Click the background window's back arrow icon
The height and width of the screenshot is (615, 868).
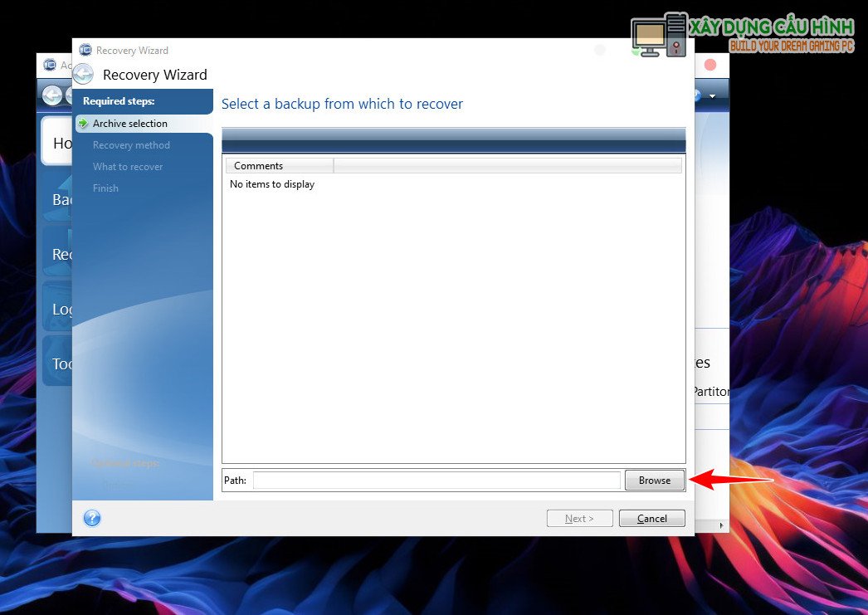pyautogui.click(x=51, y=95)
